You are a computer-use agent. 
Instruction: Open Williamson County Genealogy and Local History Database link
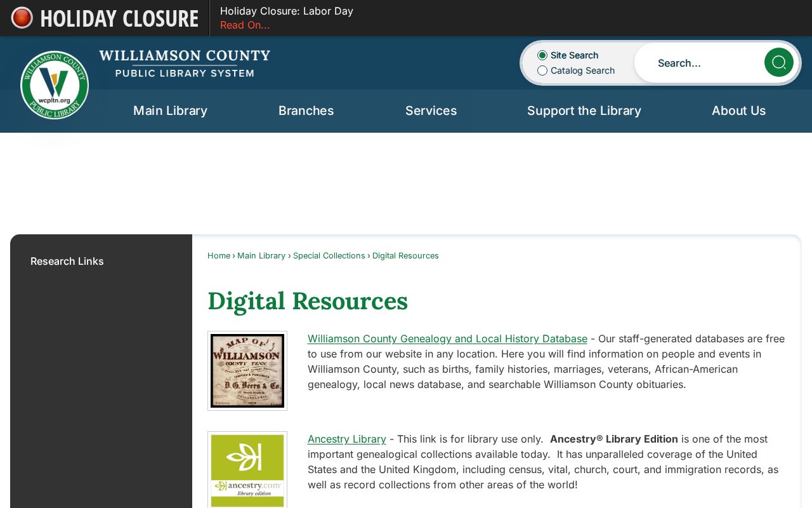pos(447,338)
